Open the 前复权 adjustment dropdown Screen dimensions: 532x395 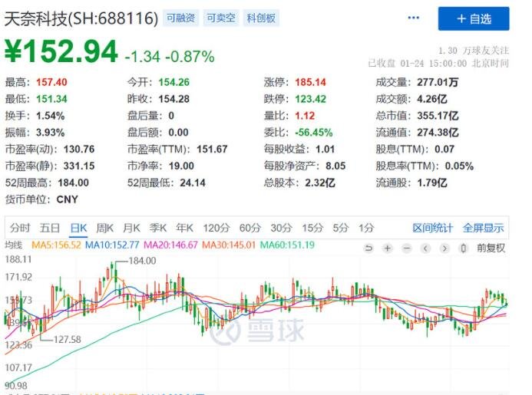click(491, 249)
